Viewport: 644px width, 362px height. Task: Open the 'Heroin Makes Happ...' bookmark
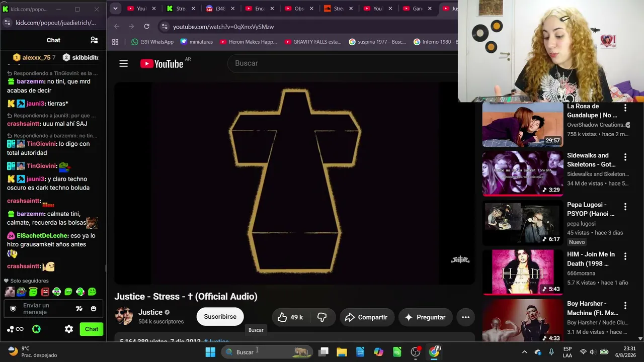(249, 42)
